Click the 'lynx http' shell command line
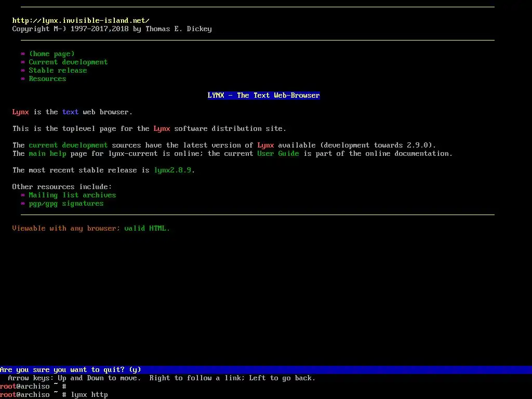Image resolution: width=532 pixels, height=399 pixels. click(x=54, y=395)
